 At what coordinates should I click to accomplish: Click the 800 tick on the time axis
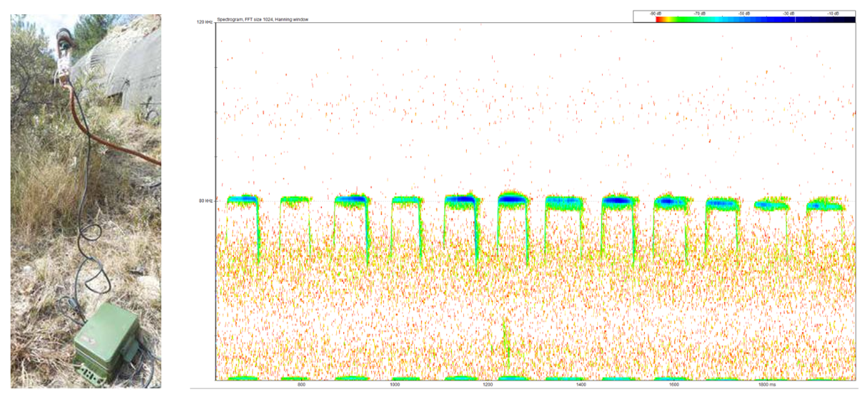click(x=302, y=385)
